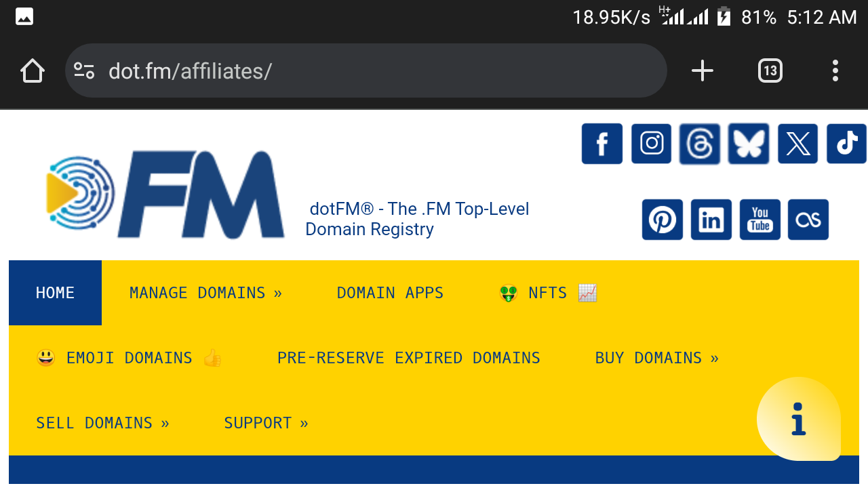Focus the dot.fm/affiliates/ address bar
This screenshot has width=868, height=488.
pyautogui.click(x=366, y=70)
